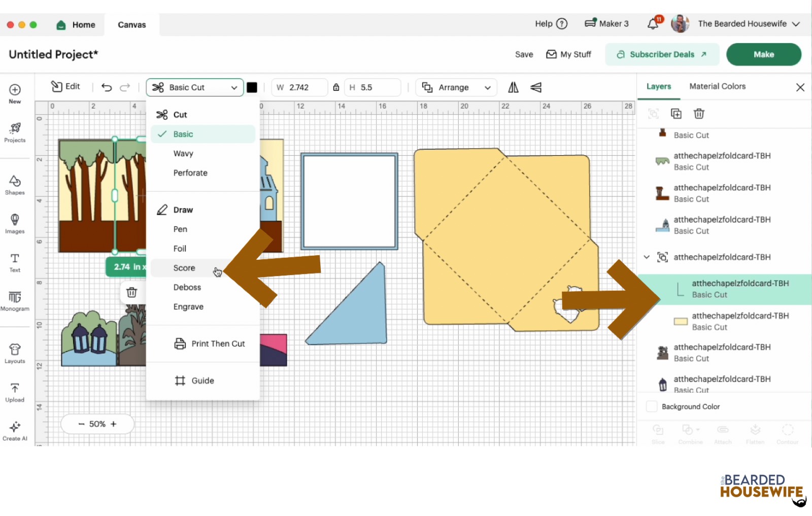Choose Score from the operation menu

184,268
